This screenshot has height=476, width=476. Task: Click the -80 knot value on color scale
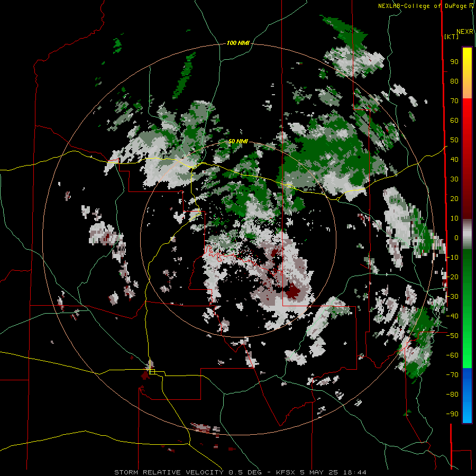452,395
